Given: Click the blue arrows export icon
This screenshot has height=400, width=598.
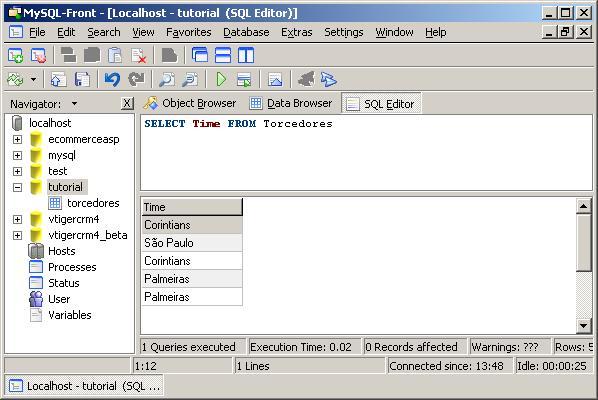Looking at the screenshot, I should [329, 80].
